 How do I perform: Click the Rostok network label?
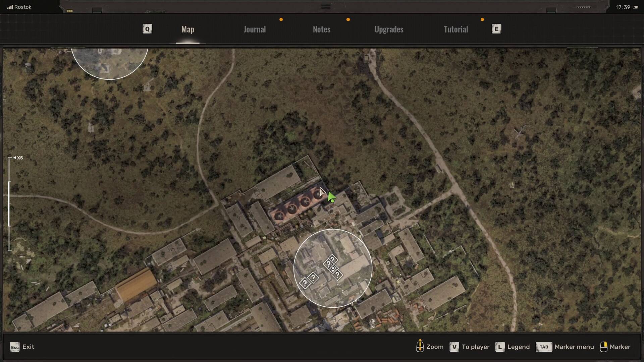point(23,7)
